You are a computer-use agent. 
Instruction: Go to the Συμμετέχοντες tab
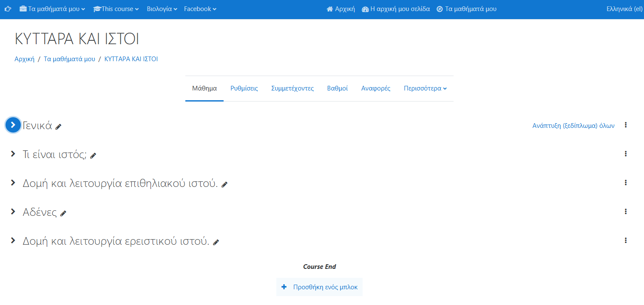[292, 88]
